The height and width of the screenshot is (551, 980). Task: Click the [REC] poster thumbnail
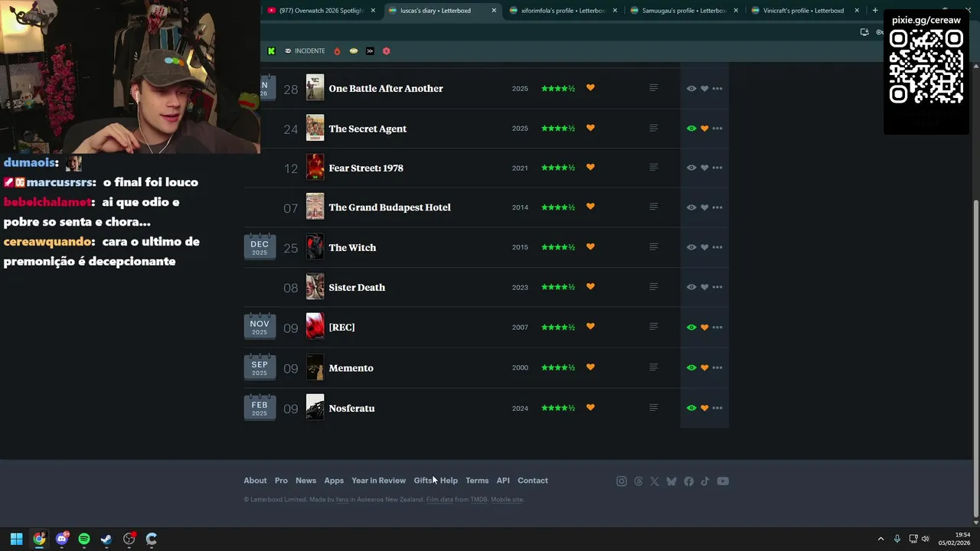[315, 327]
